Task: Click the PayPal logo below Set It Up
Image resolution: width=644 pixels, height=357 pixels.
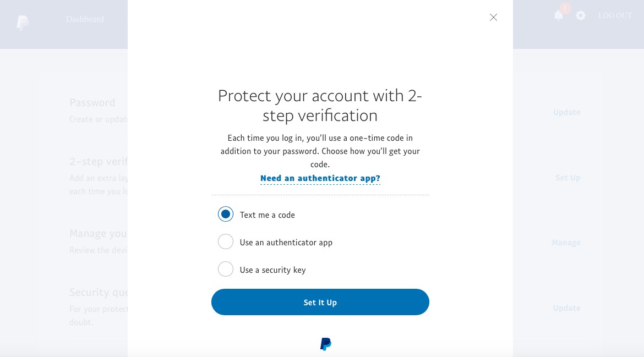Action: pyautogui.click(x=326, y=344)
